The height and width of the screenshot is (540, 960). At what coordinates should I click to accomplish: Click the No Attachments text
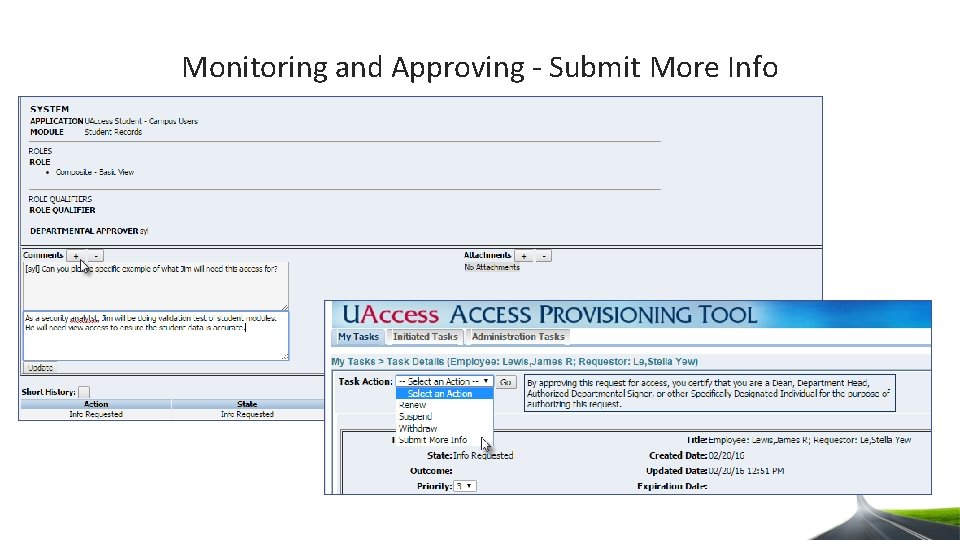coord(492,268)
